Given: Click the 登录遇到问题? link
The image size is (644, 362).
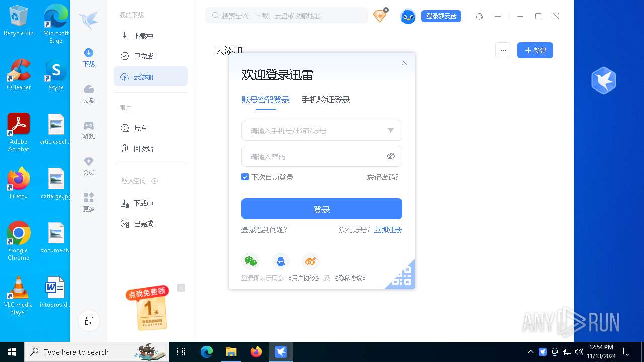Looking at the screenshot, I should pyautogui.click(x=264, y=230).
